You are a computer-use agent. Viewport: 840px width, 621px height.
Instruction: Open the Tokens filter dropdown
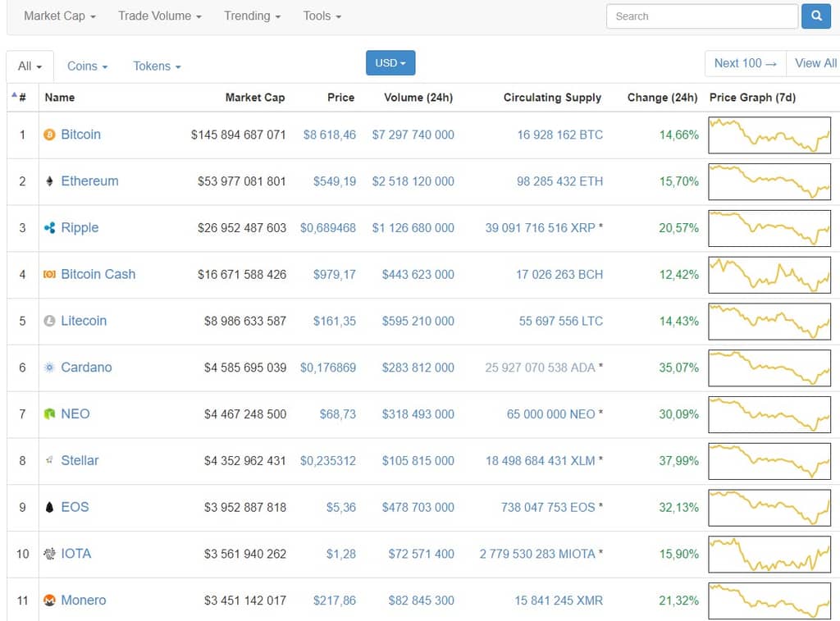pos(157,66)
